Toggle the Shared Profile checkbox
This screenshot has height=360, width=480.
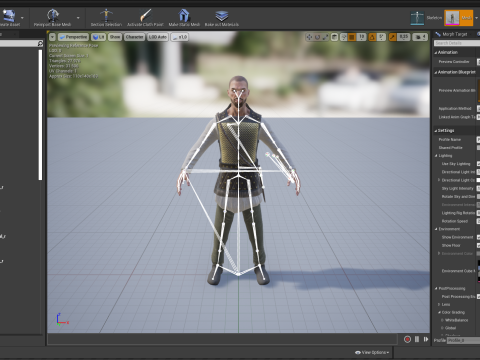pyautogui.click(x=479, y=148)
